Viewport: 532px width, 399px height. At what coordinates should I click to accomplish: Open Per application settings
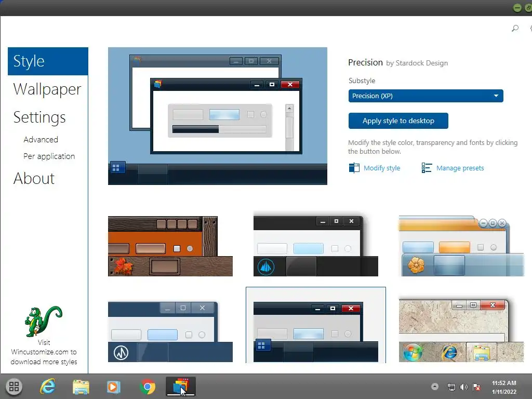point(49,156)
